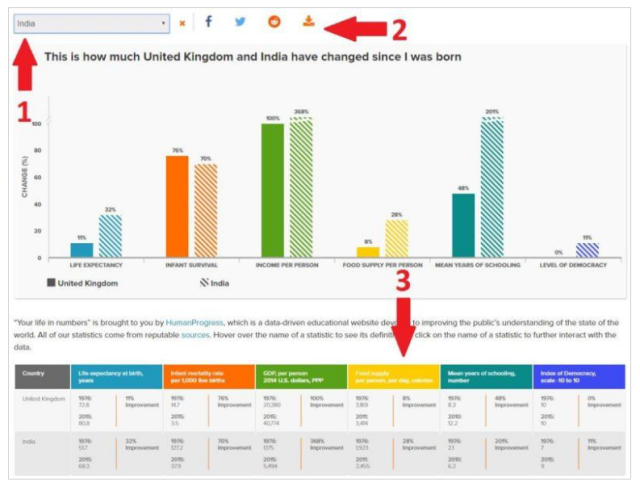Toggle United Kingdom legend entry
The image size is (640, 486).
click(83, 283)
